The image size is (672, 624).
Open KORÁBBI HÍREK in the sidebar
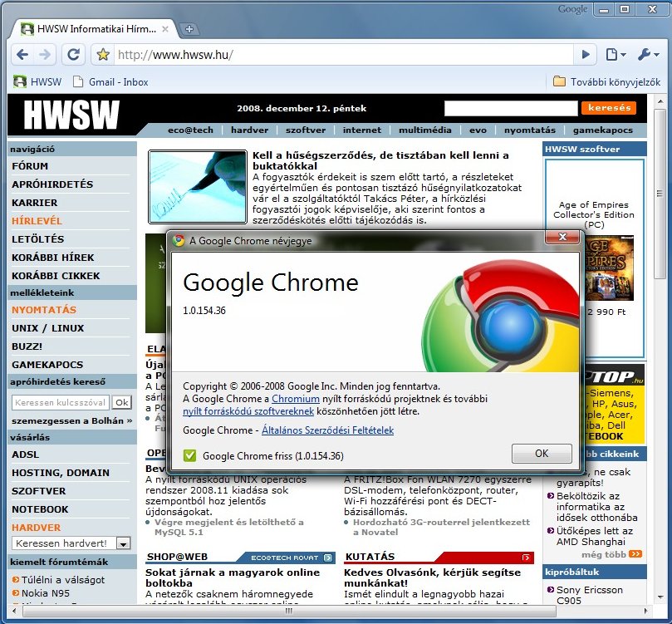pos(52,258)
